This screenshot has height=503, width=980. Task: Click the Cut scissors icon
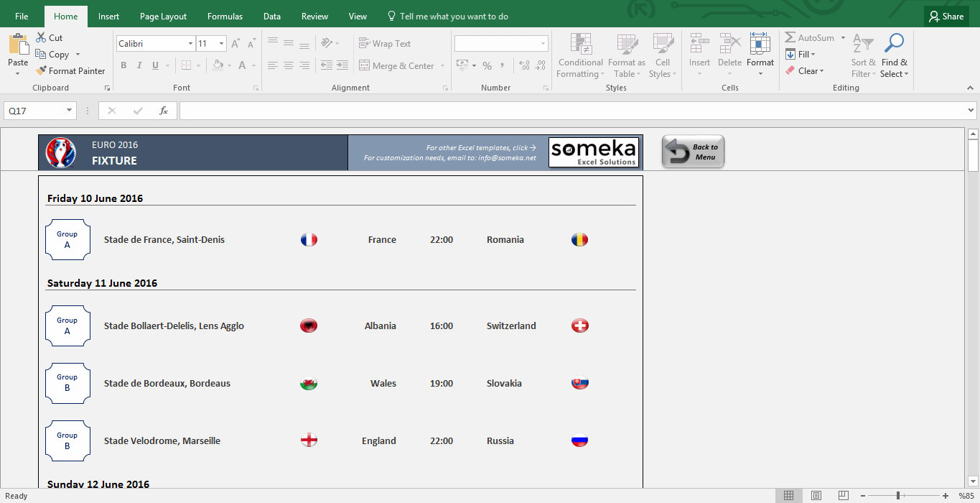[x=40, y=38]
